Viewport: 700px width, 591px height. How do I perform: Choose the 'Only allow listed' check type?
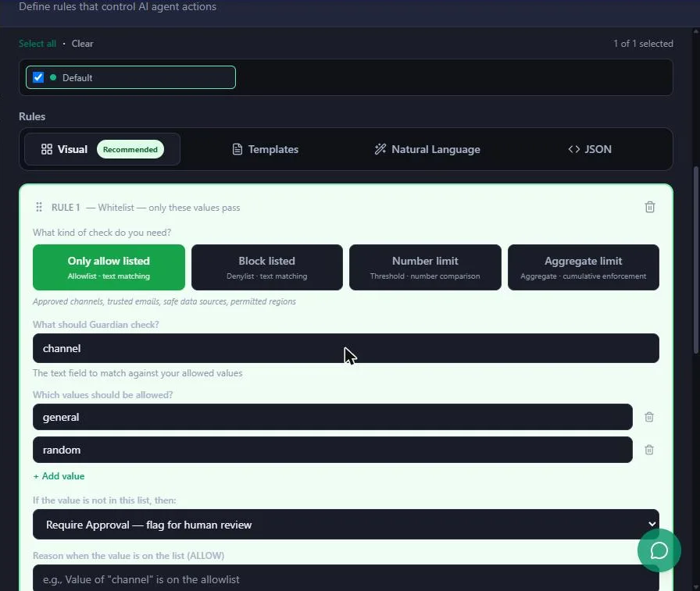pyautogui.click(x=109, y=267)
